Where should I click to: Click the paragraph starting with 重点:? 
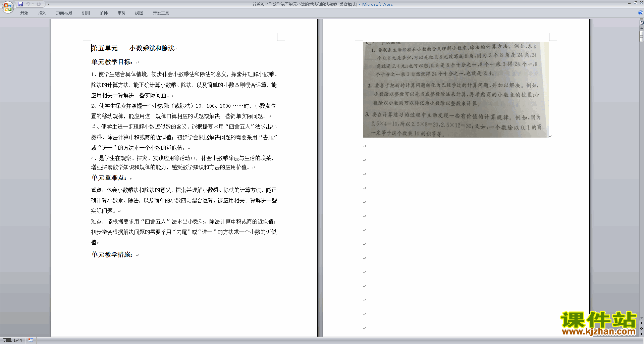tap(184, 200)
